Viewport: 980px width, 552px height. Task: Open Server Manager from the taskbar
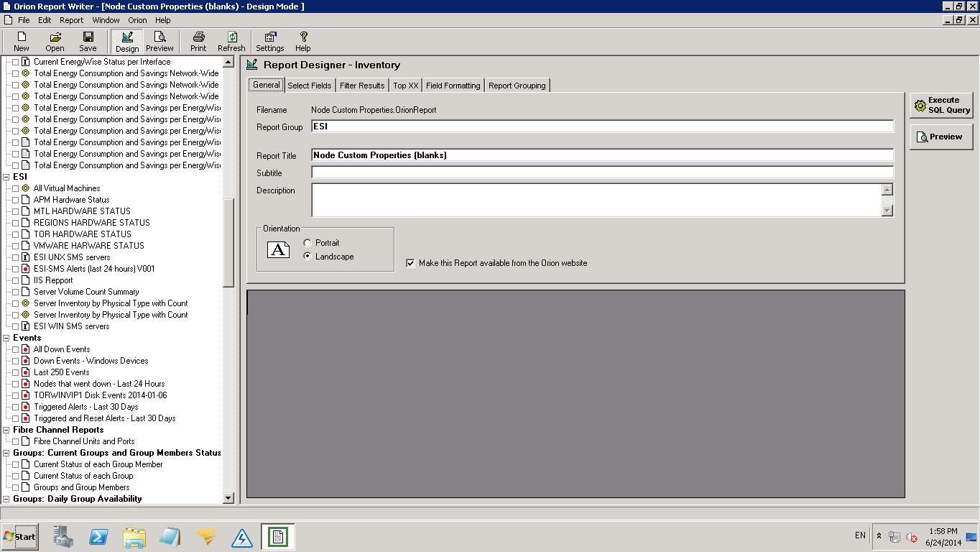coord(63,537)
